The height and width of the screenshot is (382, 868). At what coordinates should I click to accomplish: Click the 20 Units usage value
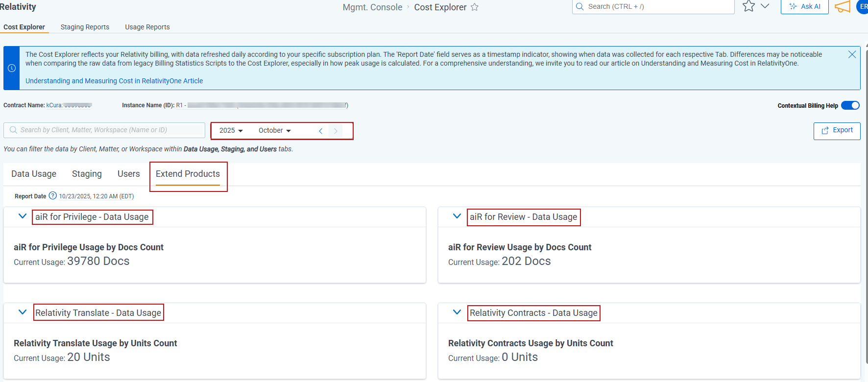point(89,357)
